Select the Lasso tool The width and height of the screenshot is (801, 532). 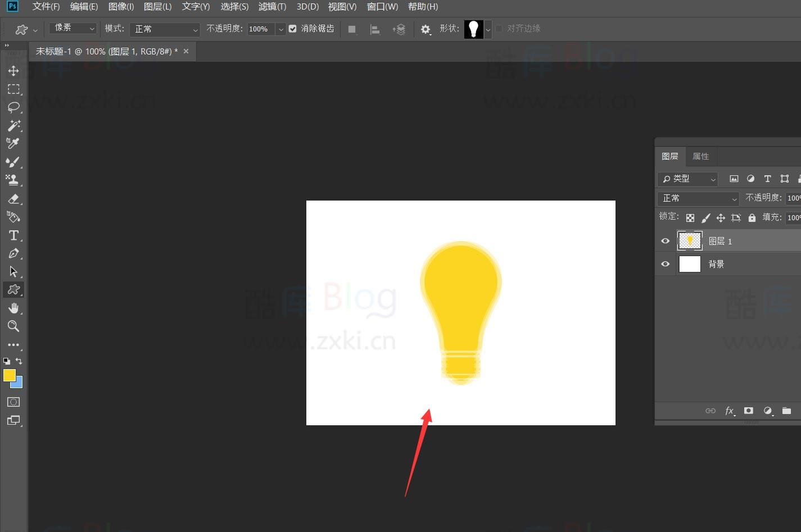click(13, 107)
